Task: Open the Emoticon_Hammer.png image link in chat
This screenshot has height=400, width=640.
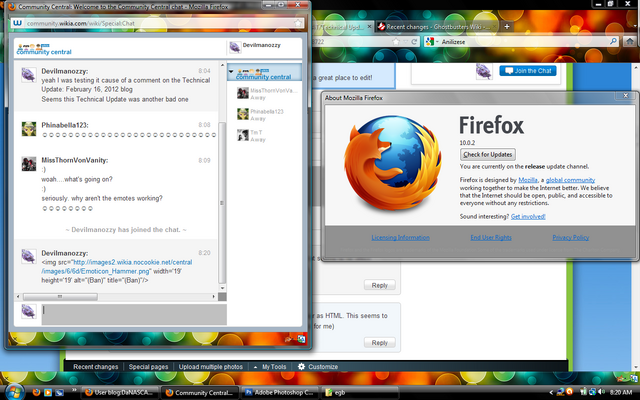Action: point(116,267)
